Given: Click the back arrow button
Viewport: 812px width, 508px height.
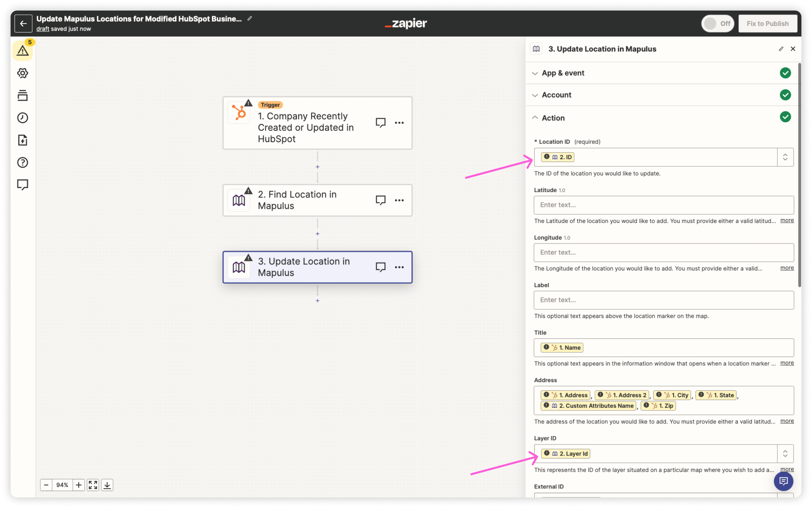Looking at the screenshot, I should pos(23,23).
